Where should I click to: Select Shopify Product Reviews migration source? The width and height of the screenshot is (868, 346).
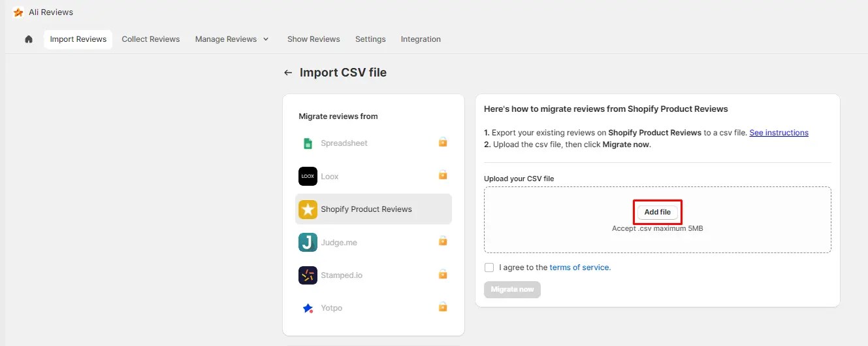[374, 209]
